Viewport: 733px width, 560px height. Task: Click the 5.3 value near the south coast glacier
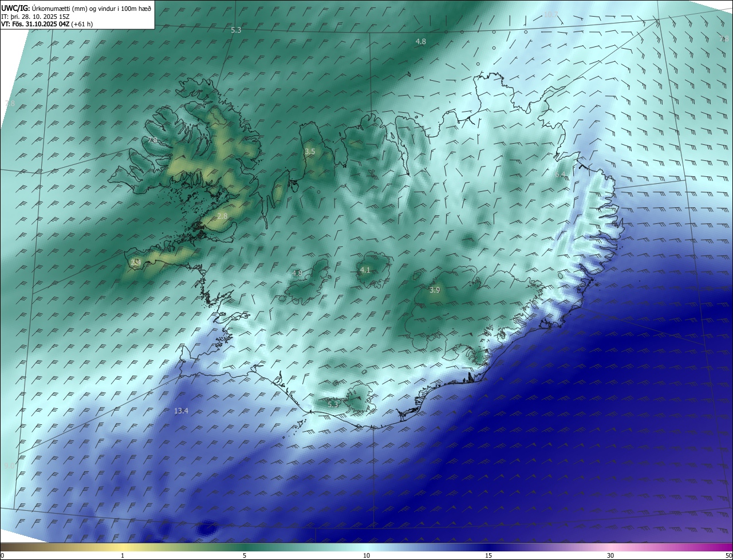point(333,404)
